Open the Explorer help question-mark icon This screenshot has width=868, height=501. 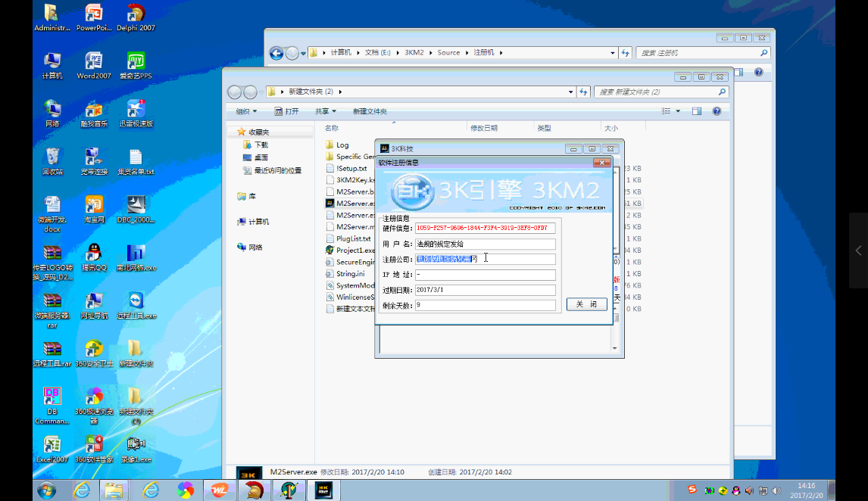(x=717, y=111)
